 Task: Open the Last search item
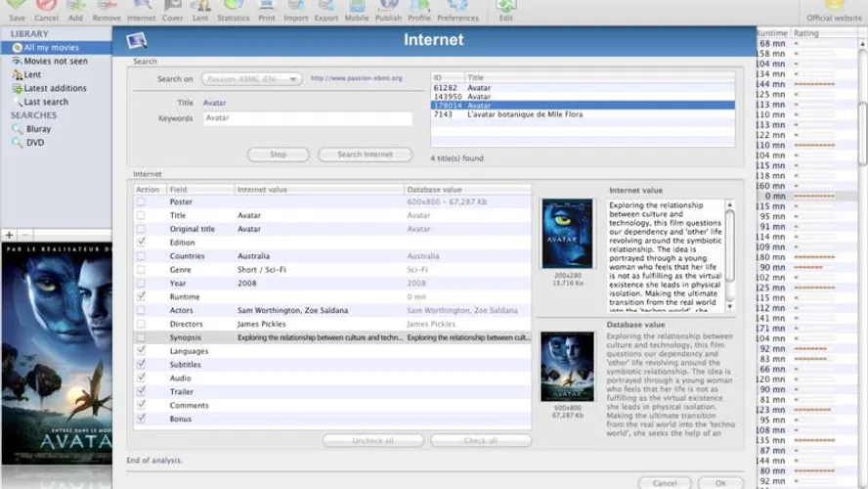[56, 102]
